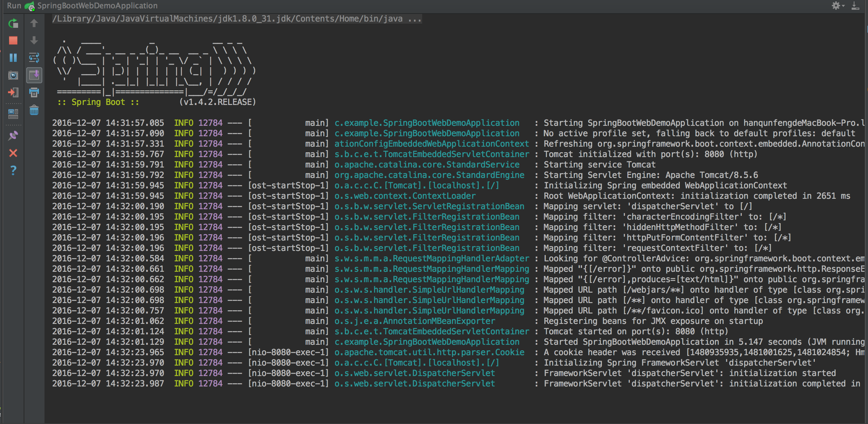Viewport: 868px width, 424px height.
Task: Click the 'hiddenHttpMethodFilter' mapping filter line
Action: click(662, 227)
